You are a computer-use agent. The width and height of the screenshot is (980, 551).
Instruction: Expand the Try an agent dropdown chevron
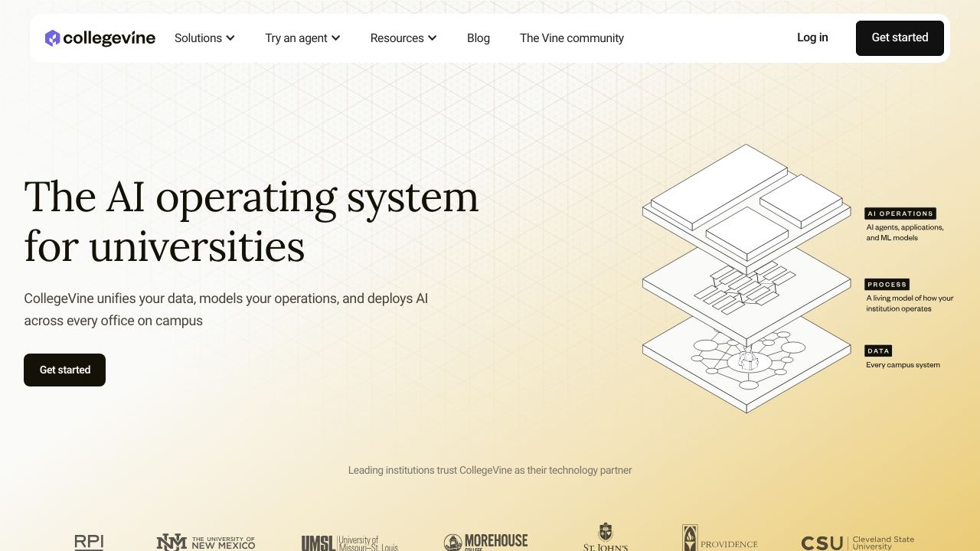tap(336, 38)
